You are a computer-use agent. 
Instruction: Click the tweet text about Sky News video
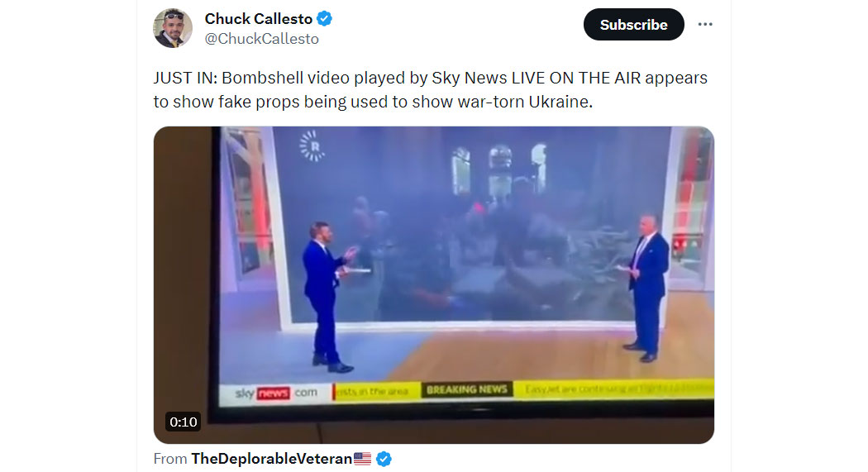point(430,89)
